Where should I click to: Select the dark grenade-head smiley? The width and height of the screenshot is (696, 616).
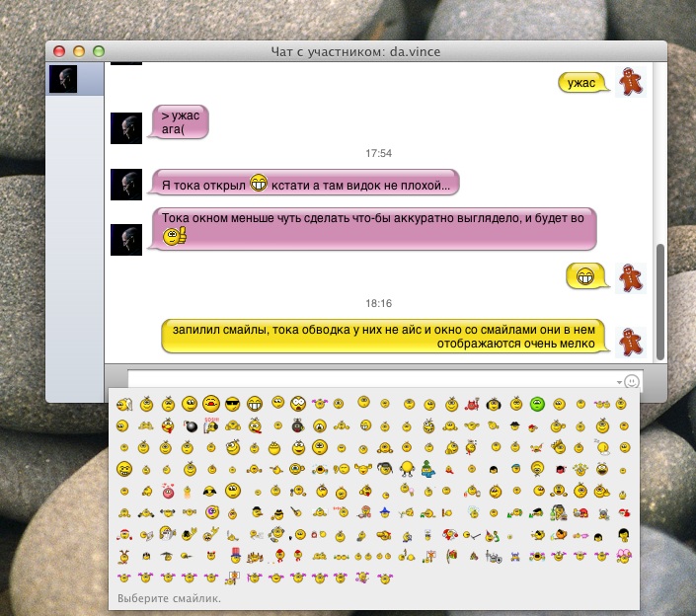(298, 426)
